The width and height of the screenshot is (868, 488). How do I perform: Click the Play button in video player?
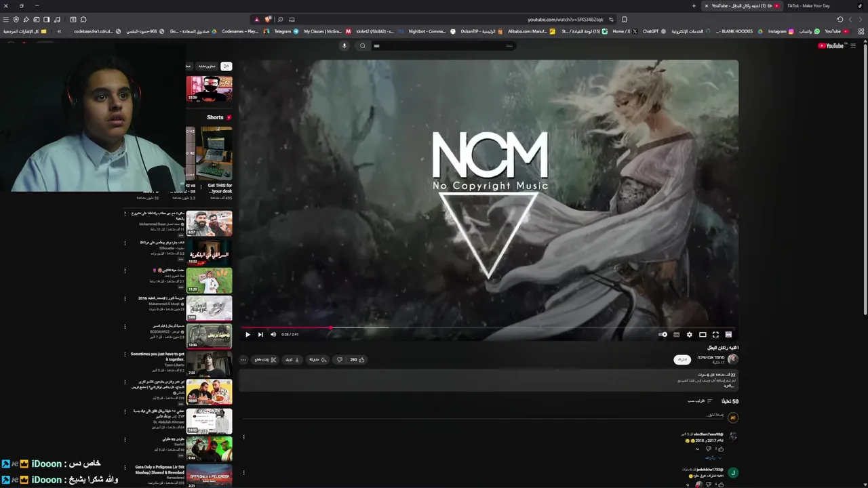point(248,334)
